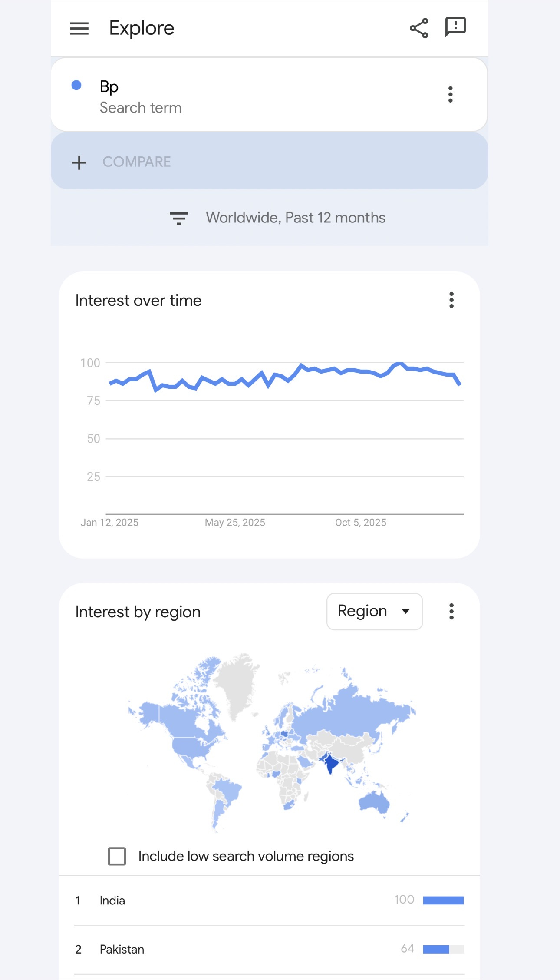The image size is (560, 980).
Task: Open the filter settings icon
Action: pyautogui.click(x=178, y=218)
